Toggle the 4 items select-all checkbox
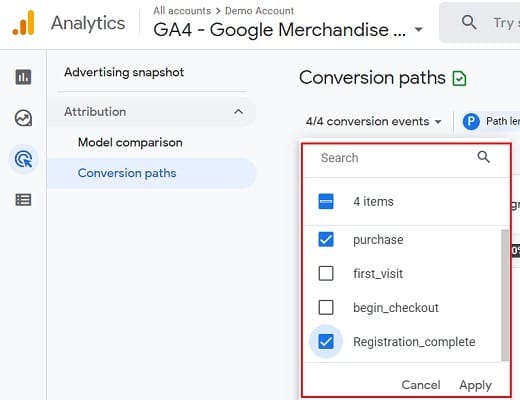Viewport: 520px width, 400px height. pyautogui.click(x=326, y=201)
